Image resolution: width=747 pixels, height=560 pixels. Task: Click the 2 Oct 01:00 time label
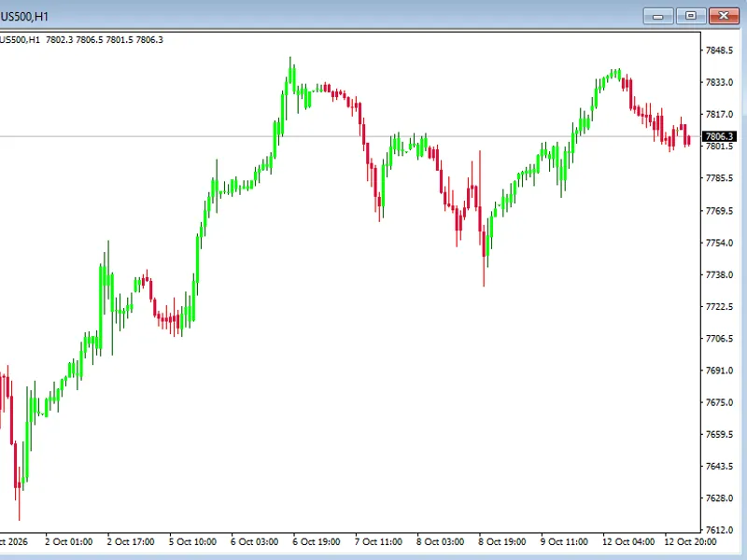pyautogui.click(x=68, y=542)
